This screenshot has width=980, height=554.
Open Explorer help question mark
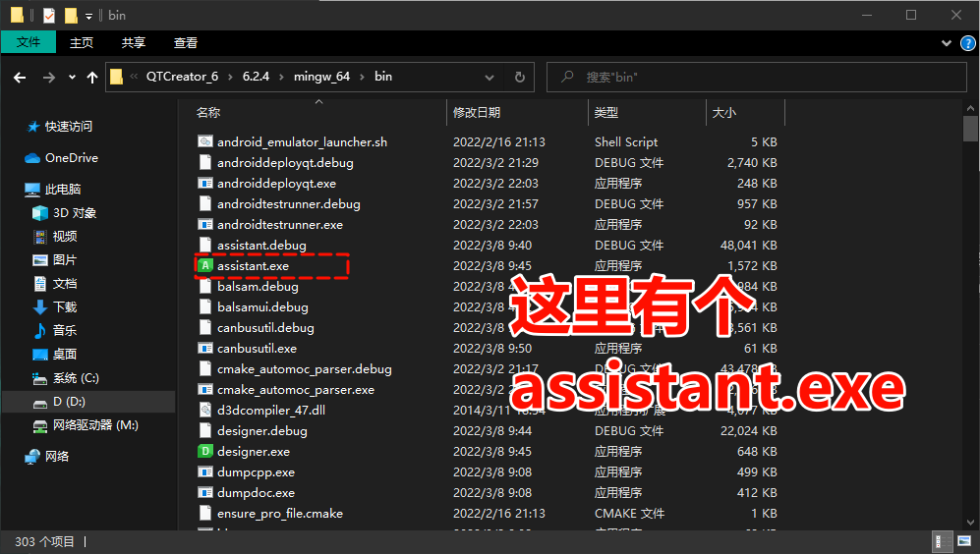967,43
